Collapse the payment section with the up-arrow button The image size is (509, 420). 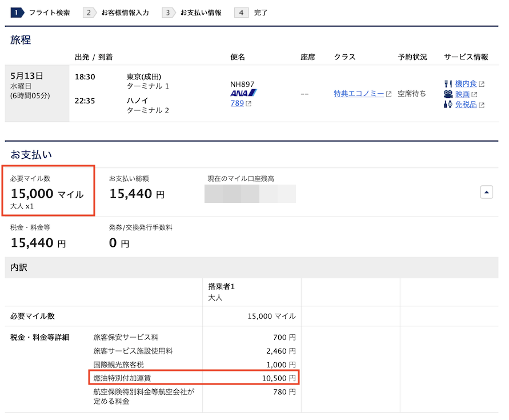tap(486, 192)
